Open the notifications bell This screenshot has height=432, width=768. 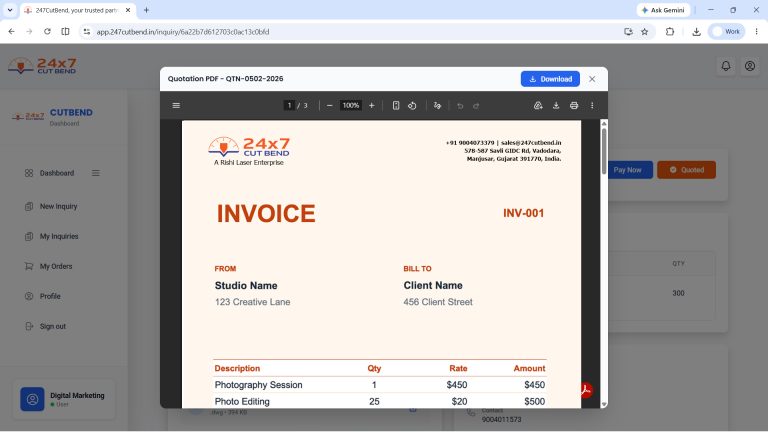coord(726,66)
